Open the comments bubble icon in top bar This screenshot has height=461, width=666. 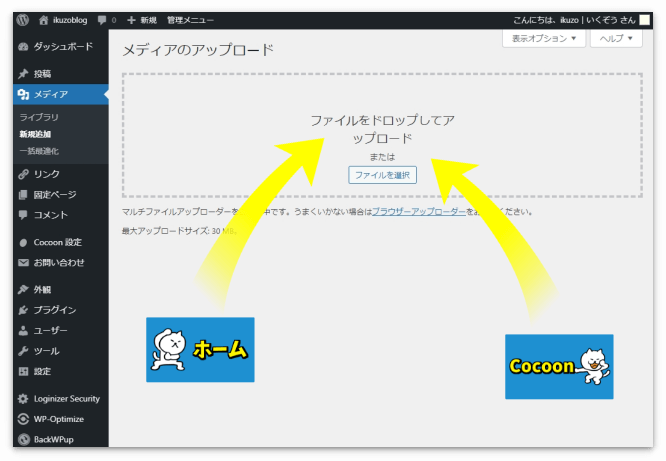[102, 20]
